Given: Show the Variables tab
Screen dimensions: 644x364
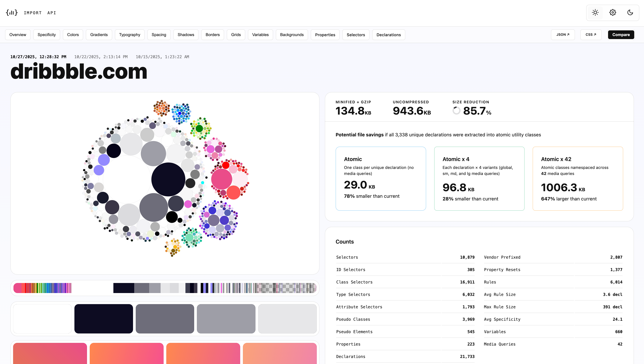Looking at the screenshot, I should [x=260, y=35].
